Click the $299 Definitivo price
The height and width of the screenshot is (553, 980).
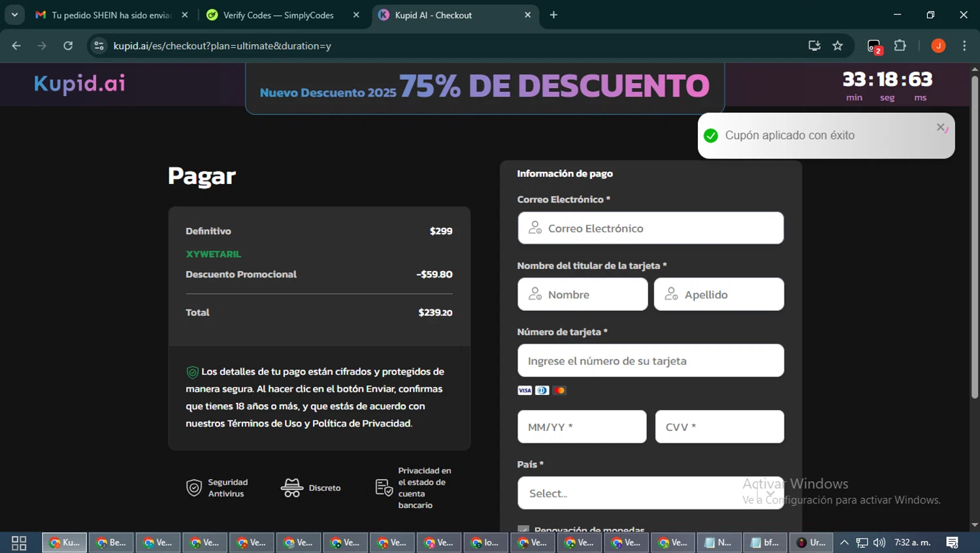click(x=441, y=231)
